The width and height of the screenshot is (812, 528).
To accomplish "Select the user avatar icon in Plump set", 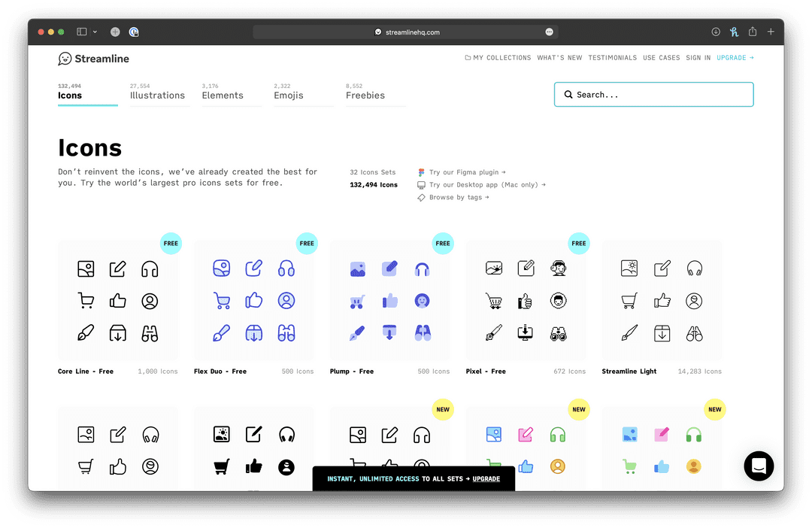I will coord(422,300).
